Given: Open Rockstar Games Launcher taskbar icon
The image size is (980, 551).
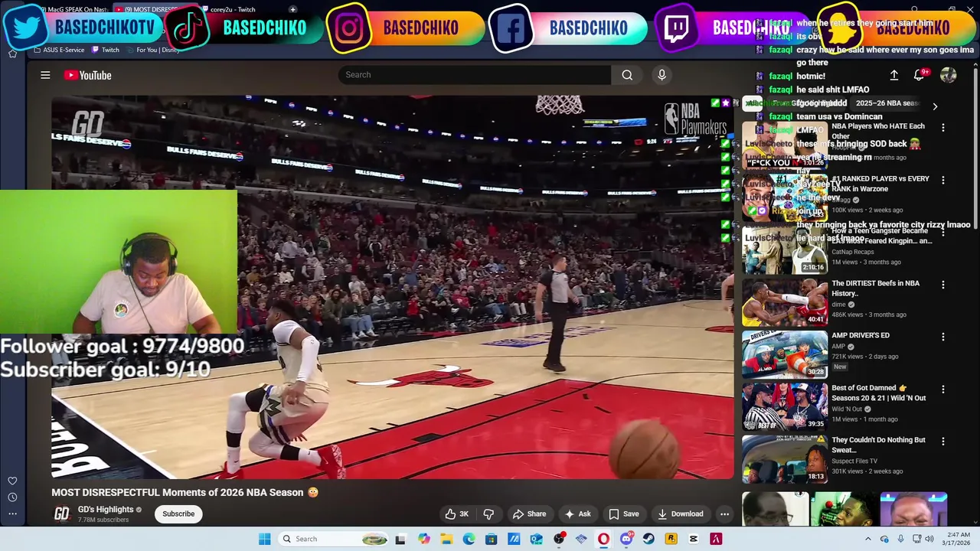Looking at the screenshot, I should click(x=671, y=539).
